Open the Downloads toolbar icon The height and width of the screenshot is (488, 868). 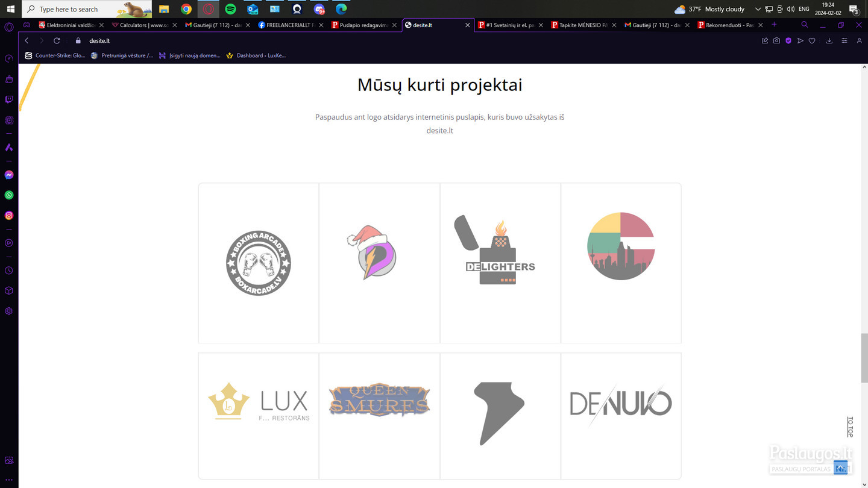[829, 41]
